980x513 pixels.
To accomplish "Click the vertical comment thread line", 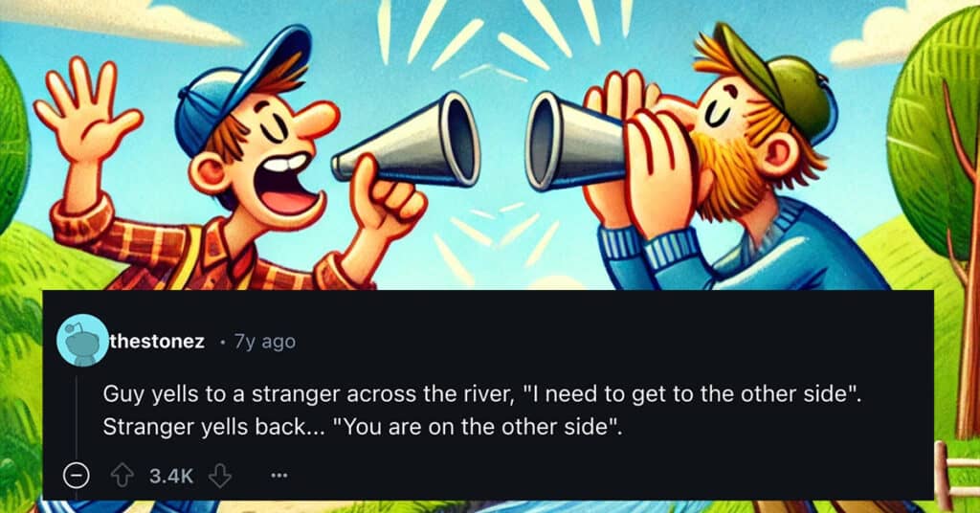I will (x=77, y=418).
